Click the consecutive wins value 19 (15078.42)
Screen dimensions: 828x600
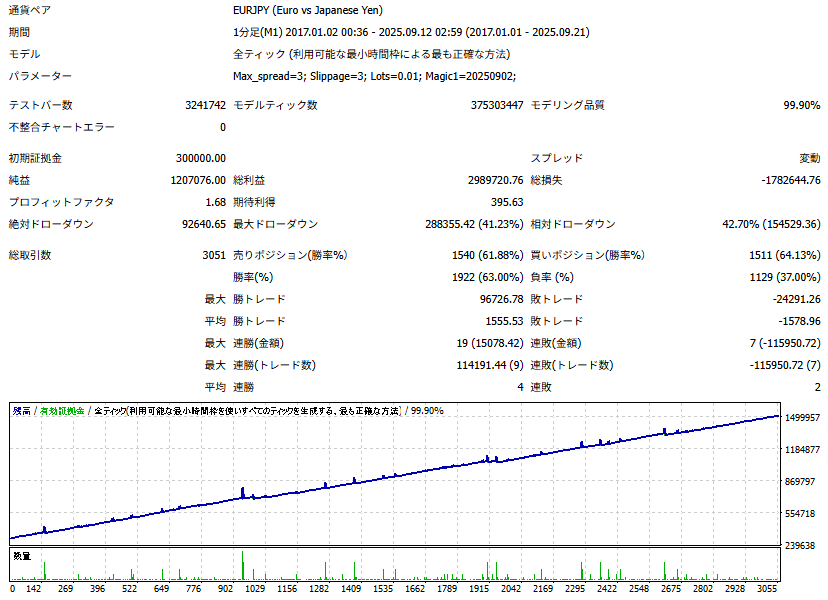pos(490,343)
